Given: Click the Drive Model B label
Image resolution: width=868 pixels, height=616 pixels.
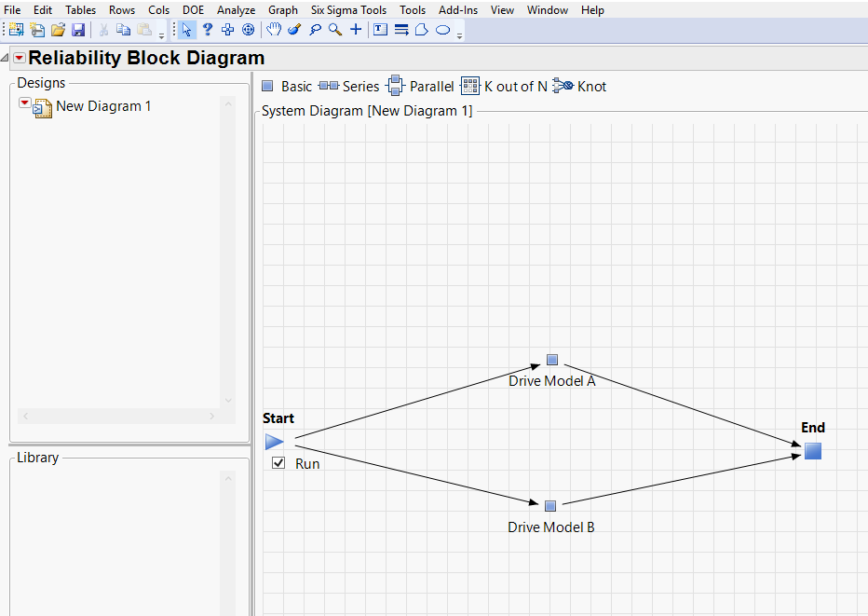Looking at the screenshot, I should click(x=550, y=527).
